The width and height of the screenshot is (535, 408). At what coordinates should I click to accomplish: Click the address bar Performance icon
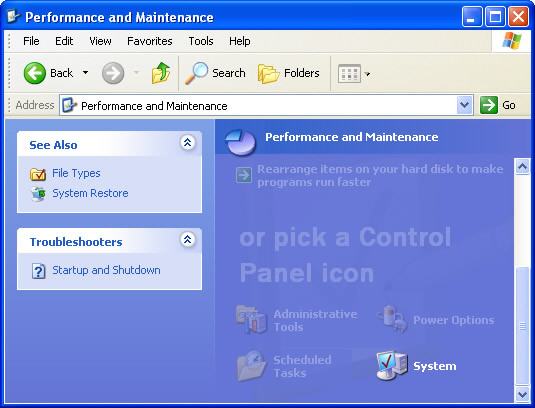(70, 105)
